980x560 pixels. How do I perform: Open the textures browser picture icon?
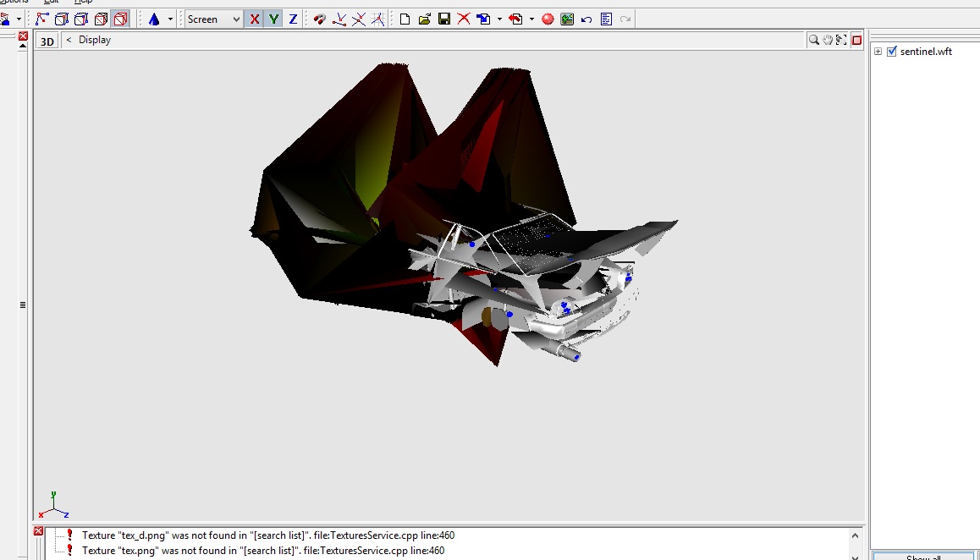click(x=568, y=19)
